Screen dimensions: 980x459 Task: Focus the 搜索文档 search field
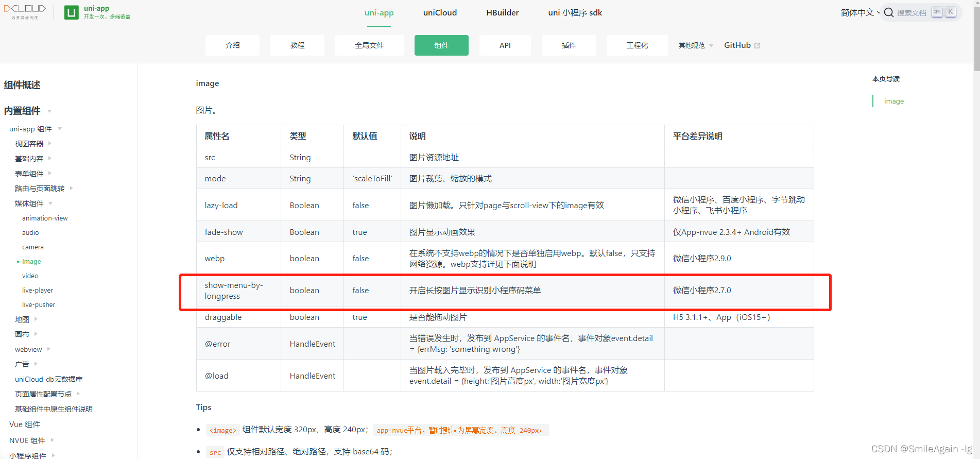922,12
